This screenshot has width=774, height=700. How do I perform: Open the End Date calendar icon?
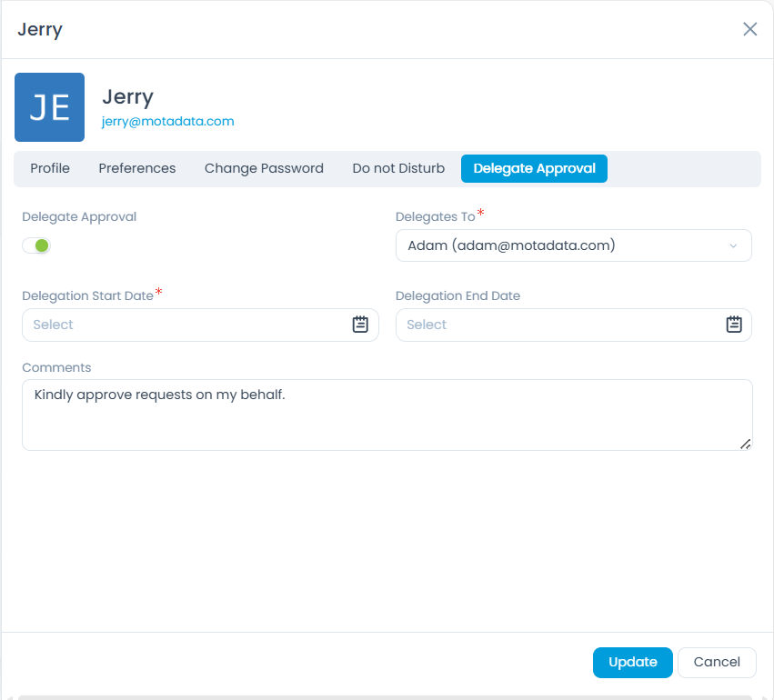(734, 325)
